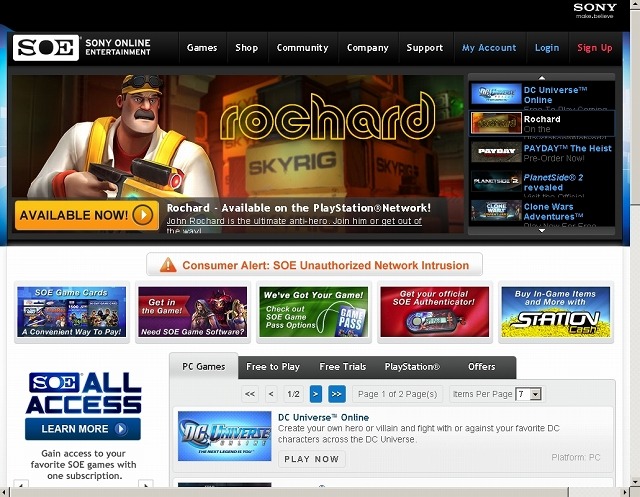Click 'Platform: PC' label
This screenshot has height=497, width=640.
click(576, 457)
